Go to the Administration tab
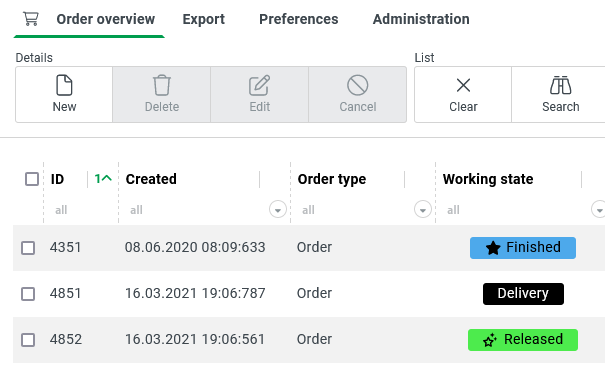This screenshot has height=365, width=605. 421,19
